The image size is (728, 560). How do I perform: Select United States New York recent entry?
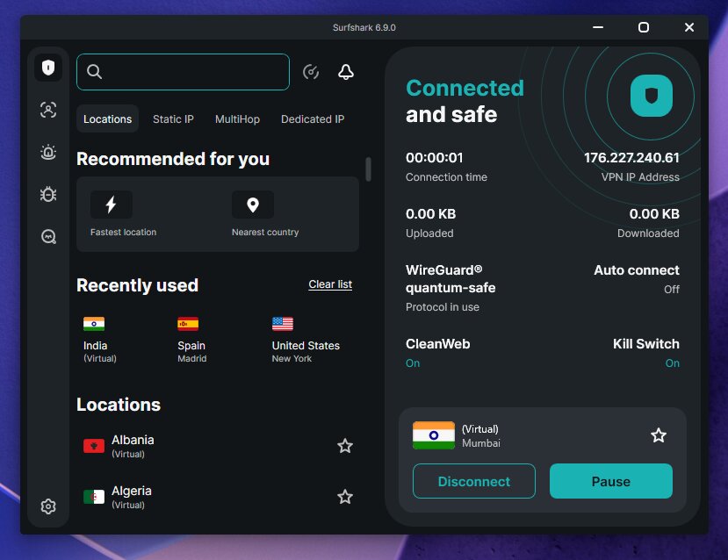click(306, 340)
